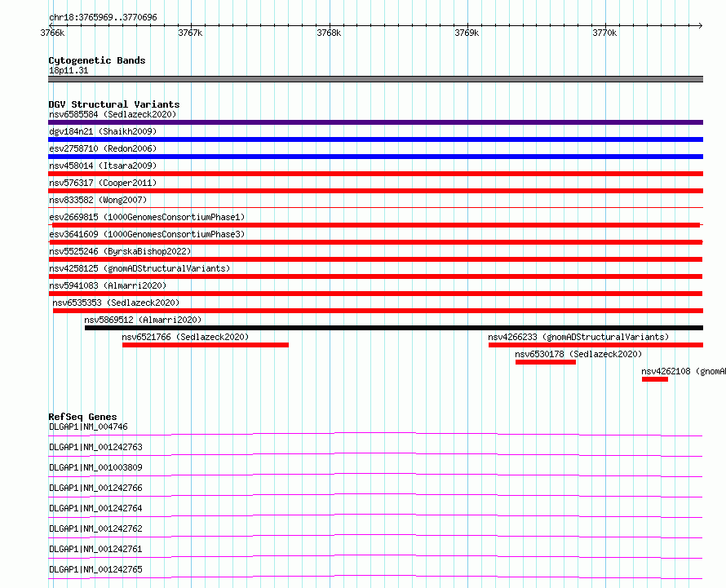Screen dimensions: 726x588
Task: Click the black nsv5869512 variant bar
Action: [x=394, y=328]
